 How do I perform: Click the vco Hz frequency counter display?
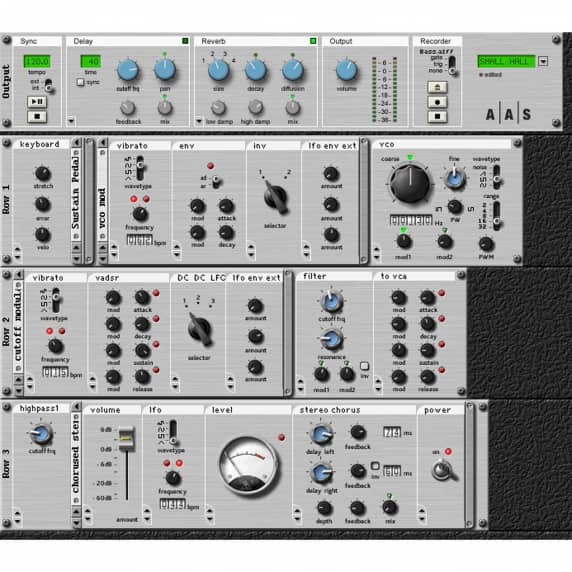point(411,220)
